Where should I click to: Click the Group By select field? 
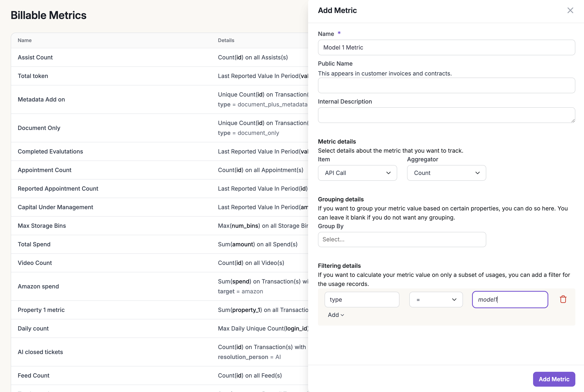[401, 240]
